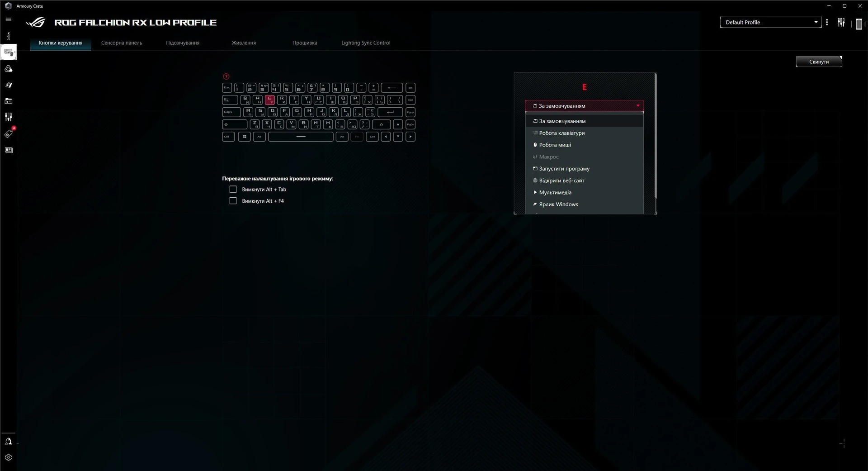The width and height of the screenshot is (868, 471).
Task: Select the Device keyboard icon in sidebar
Action: 8,52
